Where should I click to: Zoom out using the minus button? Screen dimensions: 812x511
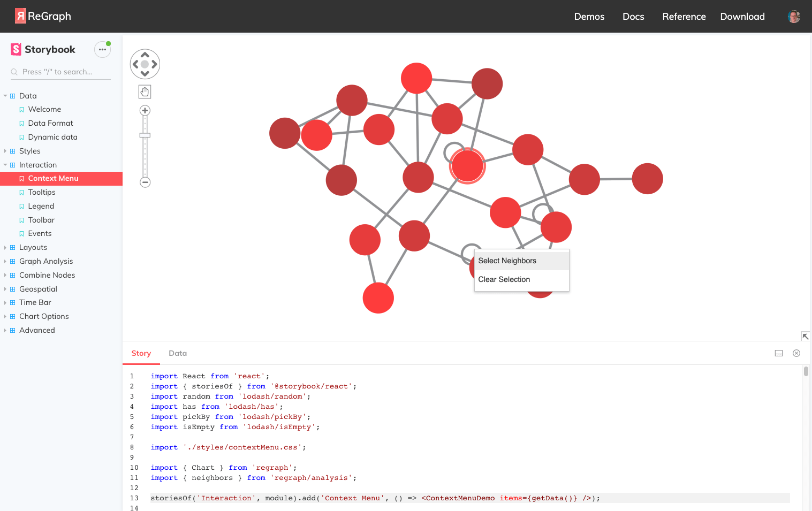(145, 182)
